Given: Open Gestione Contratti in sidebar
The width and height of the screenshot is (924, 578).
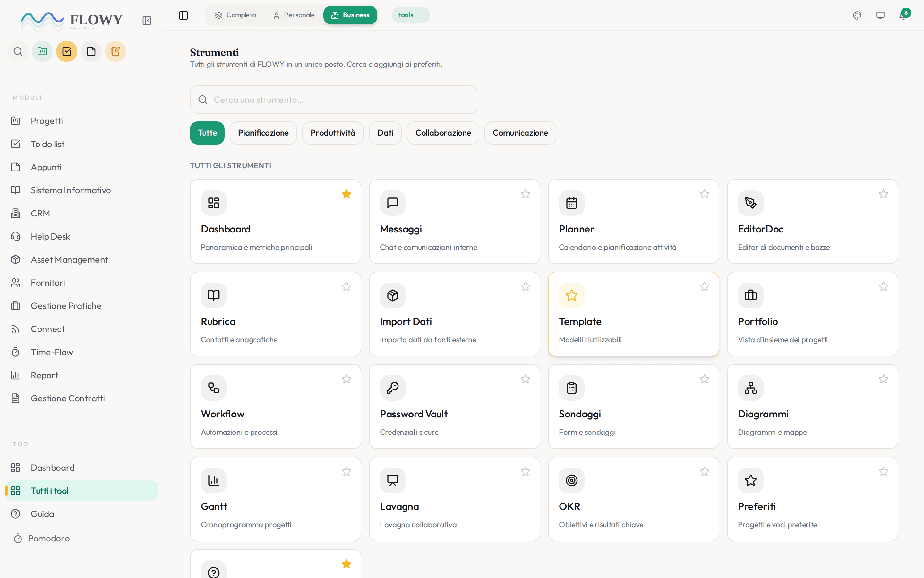Looking at the screenshot, I should click(x=82, y=398).
